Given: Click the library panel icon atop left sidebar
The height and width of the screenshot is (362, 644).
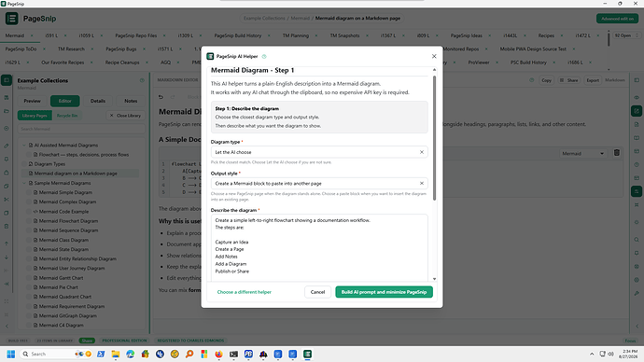Looking at the screenshot, I should point(7,80).
